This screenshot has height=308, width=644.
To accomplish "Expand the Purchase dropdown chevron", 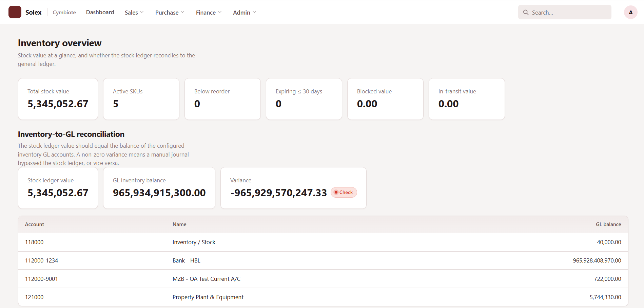I will (183, 12).
